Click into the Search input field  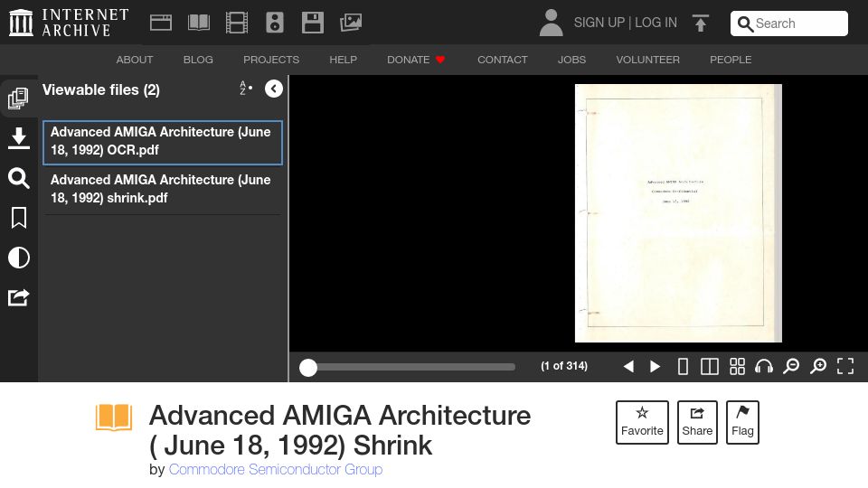[x=788, y=23]
